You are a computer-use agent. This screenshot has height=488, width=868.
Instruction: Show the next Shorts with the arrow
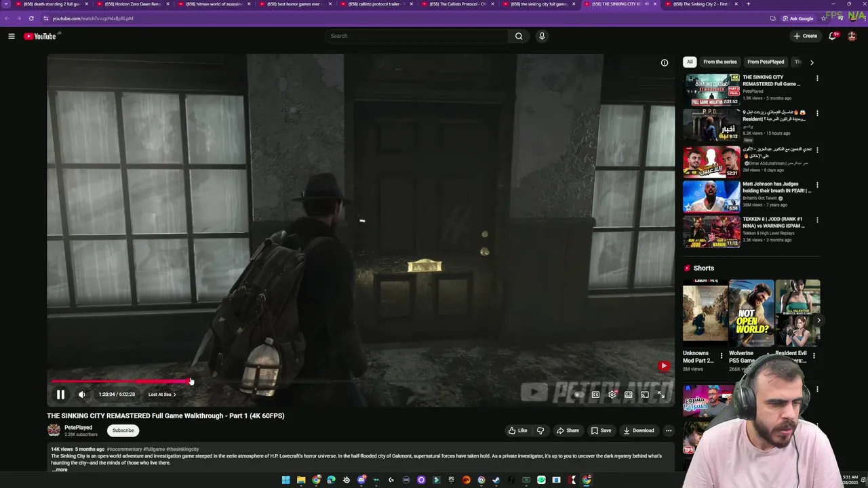[x=818, y=321]
